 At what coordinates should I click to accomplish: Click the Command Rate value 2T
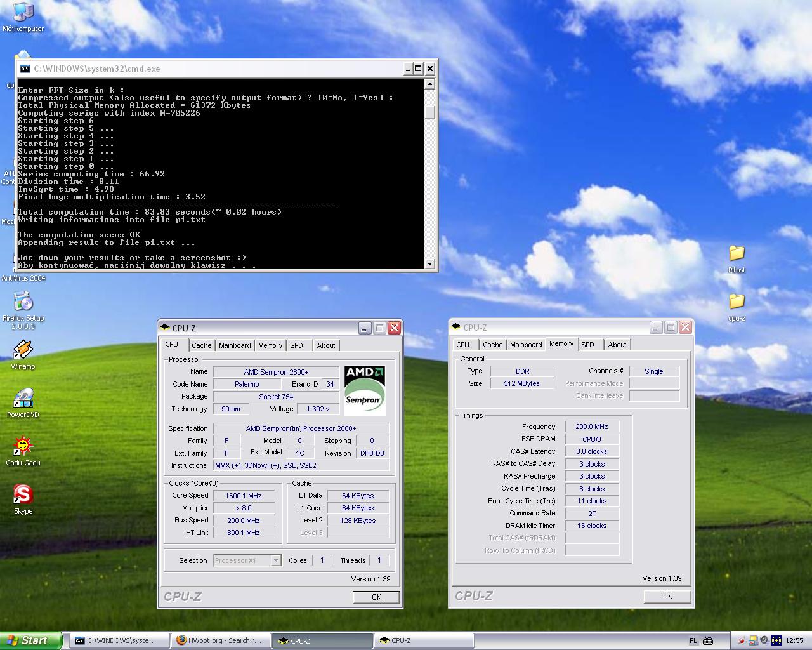click(592, 514)
